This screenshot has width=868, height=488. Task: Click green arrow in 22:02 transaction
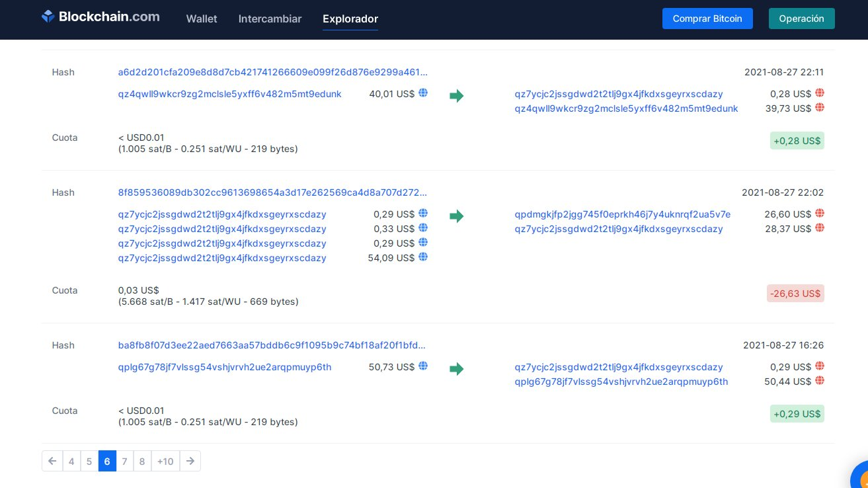tap(456, 216)
